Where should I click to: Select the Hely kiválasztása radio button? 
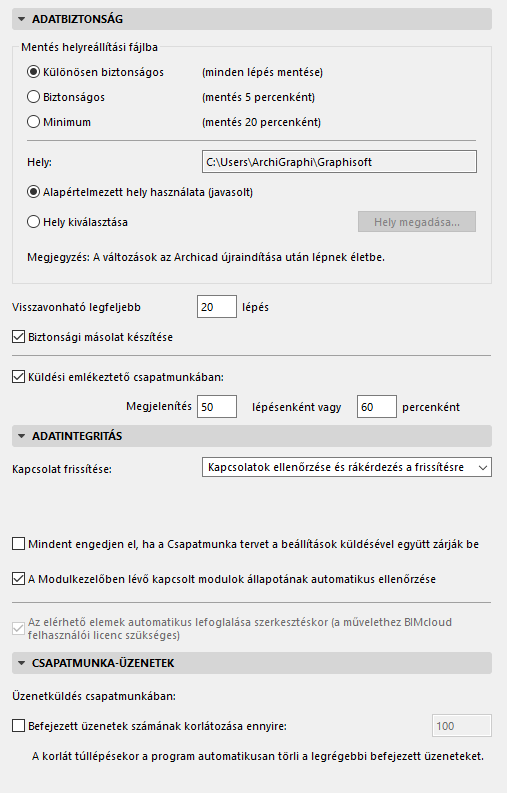point(33,222)
